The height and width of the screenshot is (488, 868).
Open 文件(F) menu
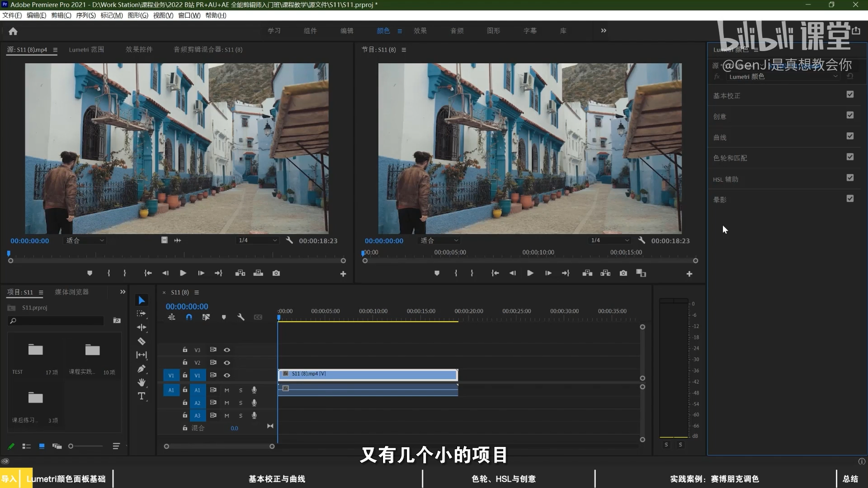pos(12,15)
